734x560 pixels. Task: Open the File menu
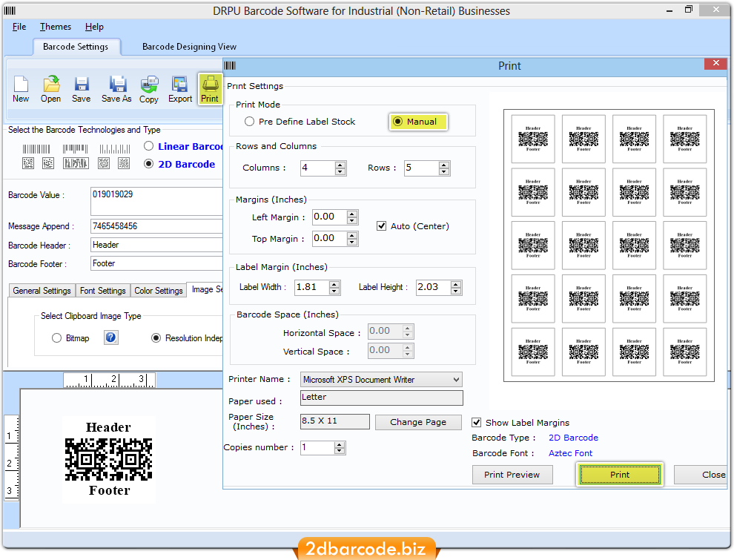(x=19, y=27)
